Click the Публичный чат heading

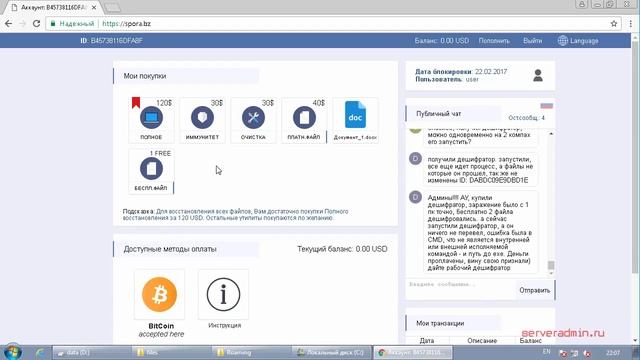coord(439,113)
